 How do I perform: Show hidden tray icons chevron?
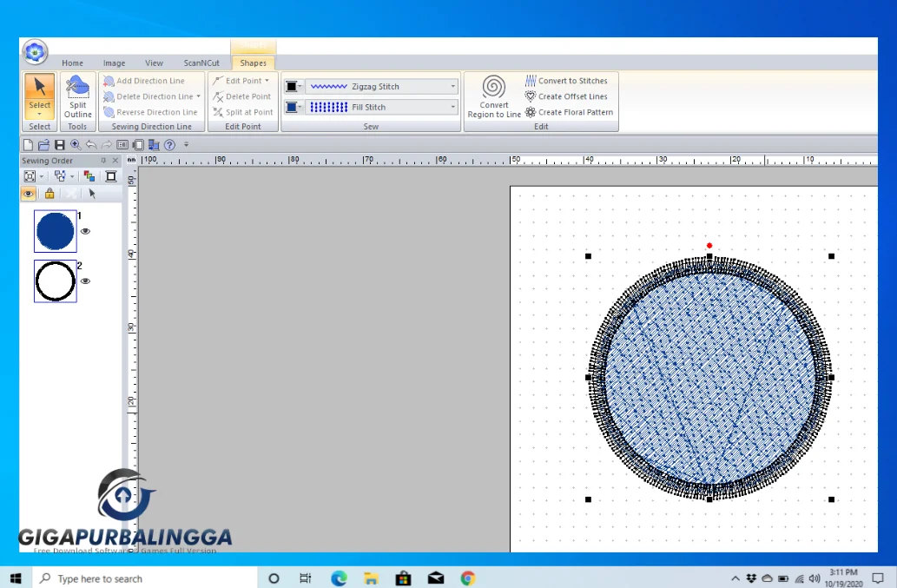(x=735, y=578)
